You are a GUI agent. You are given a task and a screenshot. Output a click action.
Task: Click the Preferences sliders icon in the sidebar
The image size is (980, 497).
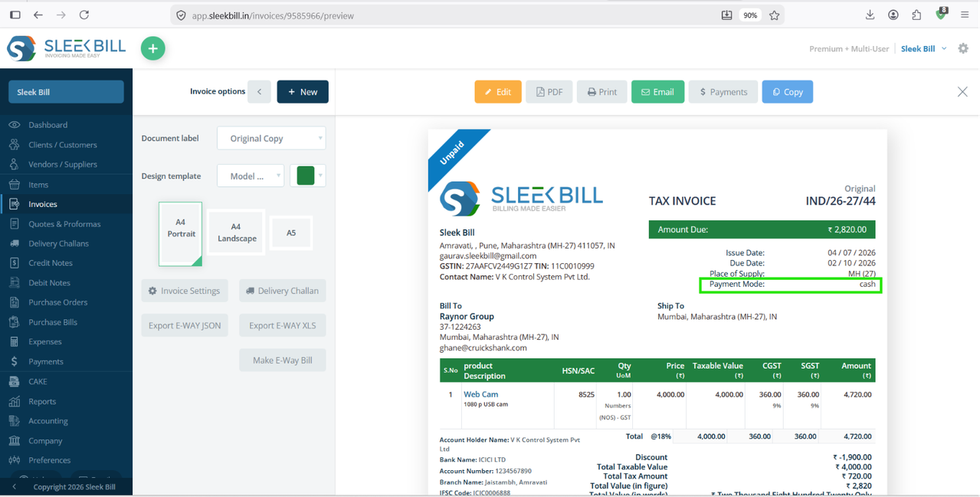point(15,460)
